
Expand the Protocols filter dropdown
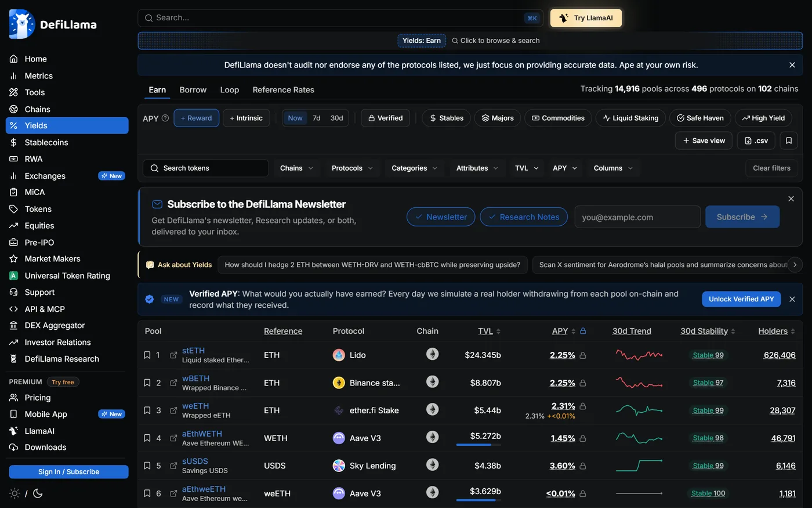pos(353,168)
